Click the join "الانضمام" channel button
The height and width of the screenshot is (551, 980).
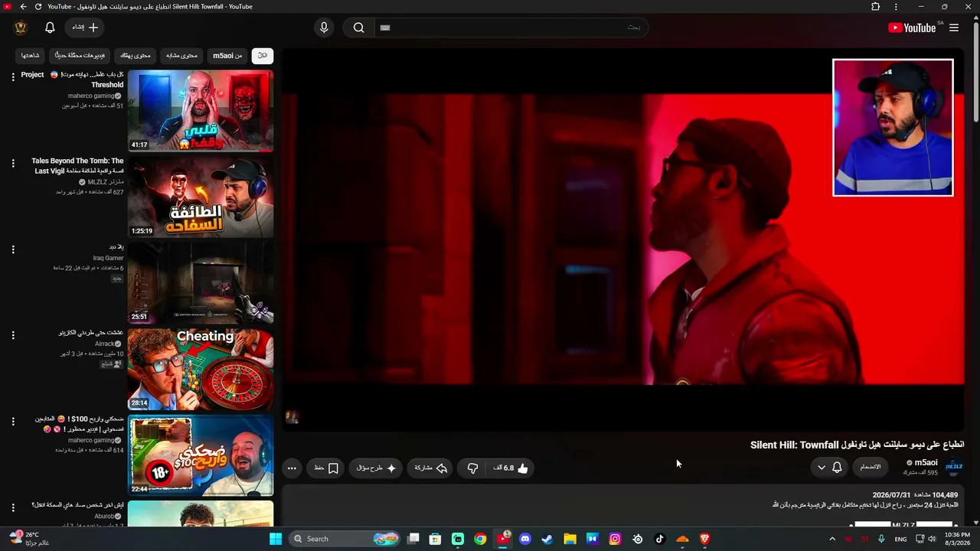coord(871,468)
